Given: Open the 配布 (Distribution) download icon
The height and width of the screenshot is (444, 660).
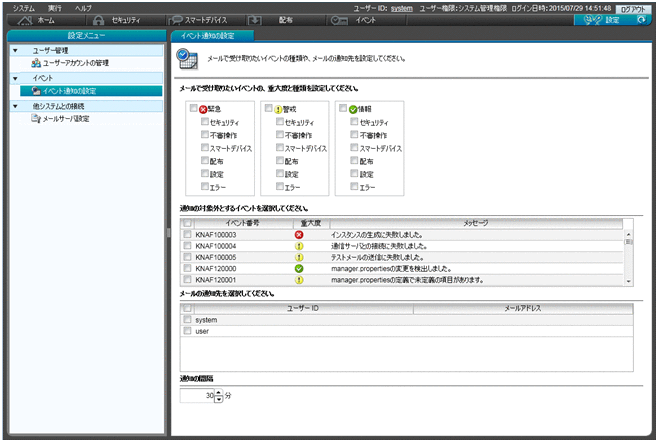Looking at the screenshot, I should pos(255,20).
